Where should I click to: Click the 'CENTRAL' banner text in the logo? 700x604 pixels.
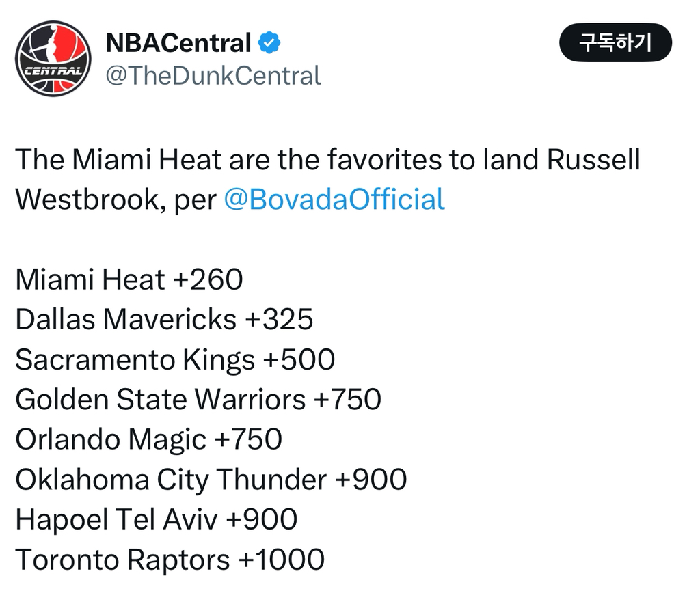52,70
